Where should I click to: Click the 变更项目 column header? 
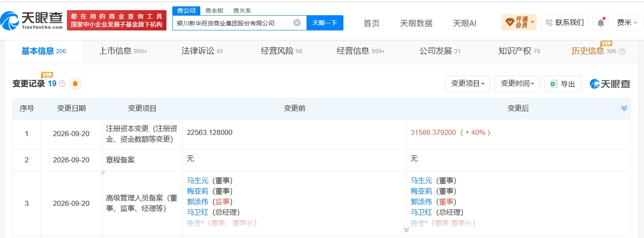[142, 108]
